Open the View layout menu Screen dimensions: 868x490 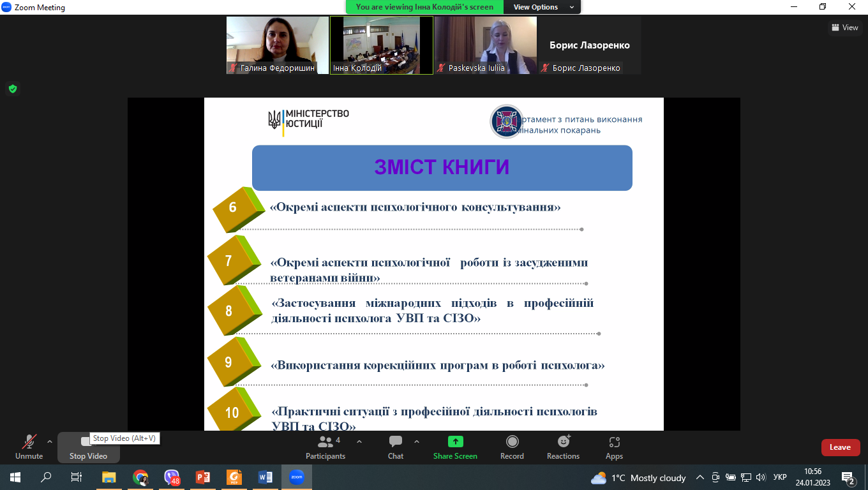tap(844, 27)
